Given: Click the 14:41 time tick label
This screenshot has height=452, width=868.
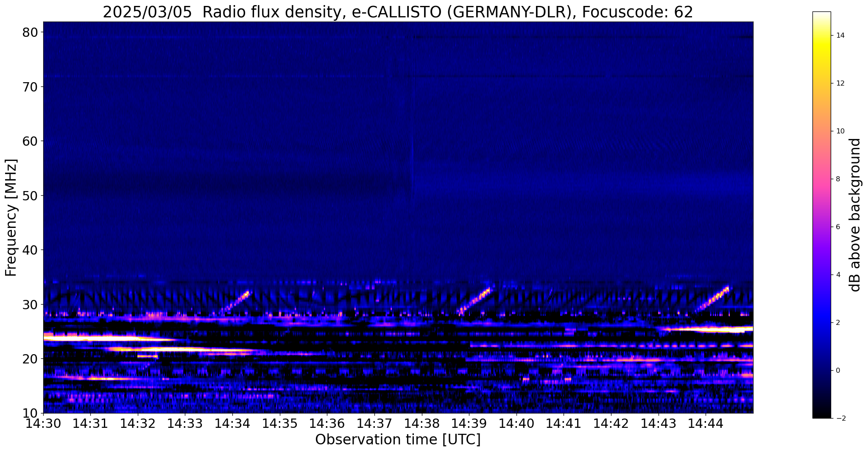Looking at the screenshot, I should 564,423.
